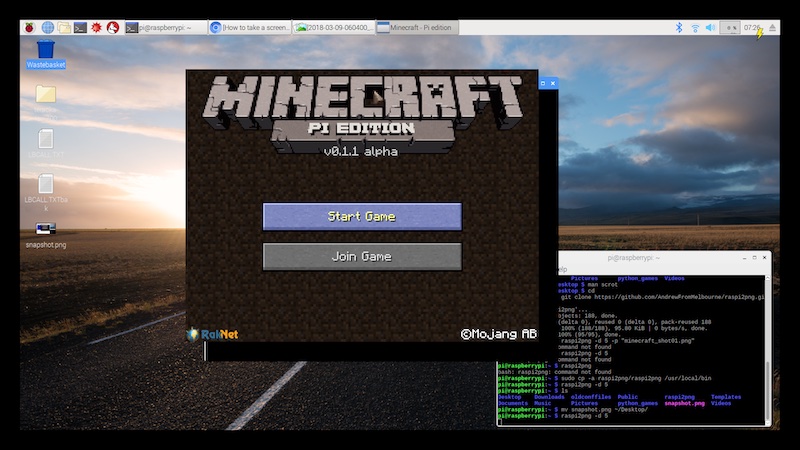Viewport: 800px width, 450px height.
Task: Maximize the Minecraft window
Action: 543,83
